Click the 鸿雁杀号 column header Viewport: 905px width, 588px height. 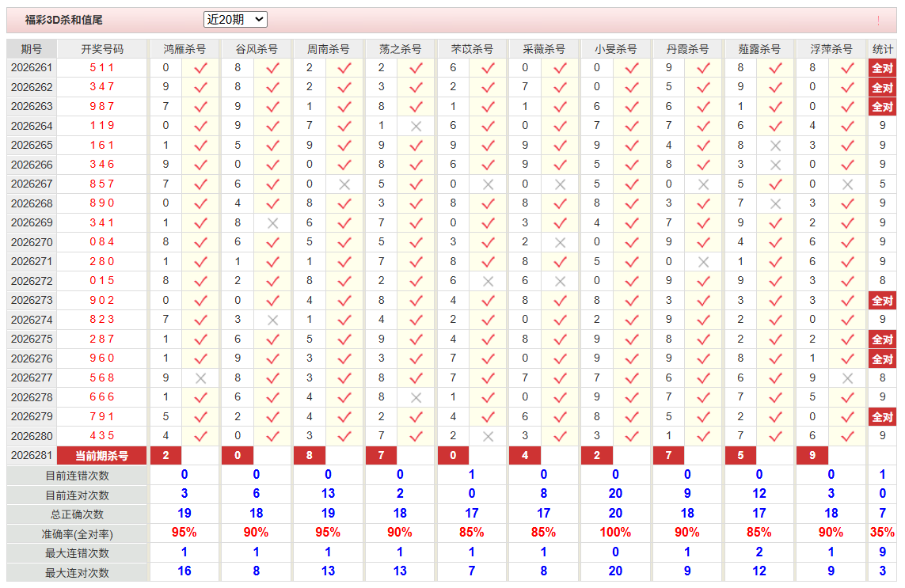click(x=184, y=49)
